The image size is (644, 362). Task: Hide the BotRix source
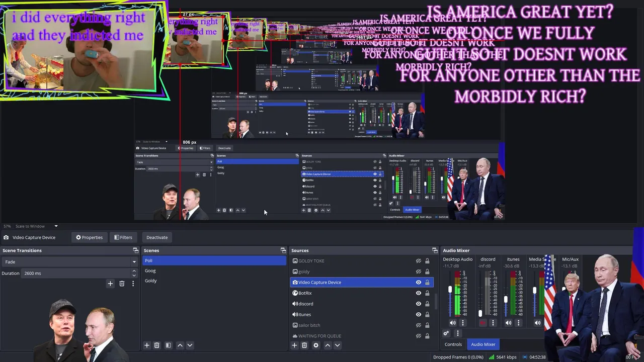pos(418,293)
